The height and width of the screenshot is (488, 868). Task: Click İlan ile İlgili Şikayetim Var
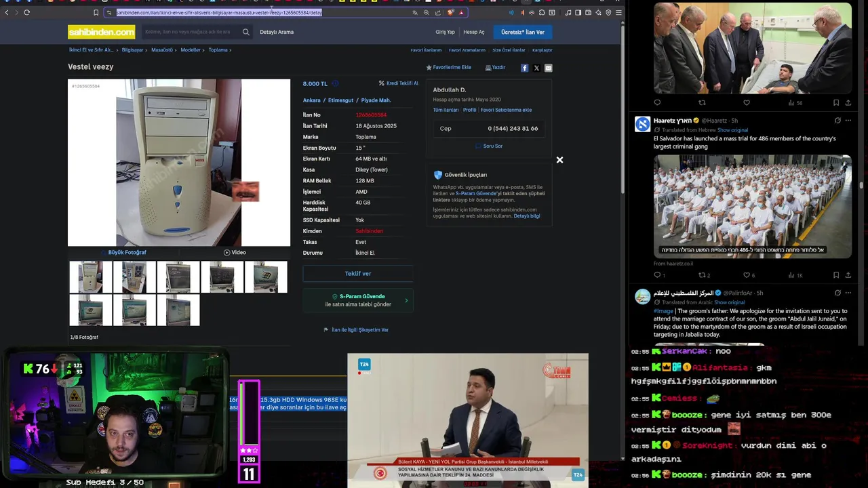point(356,330)
